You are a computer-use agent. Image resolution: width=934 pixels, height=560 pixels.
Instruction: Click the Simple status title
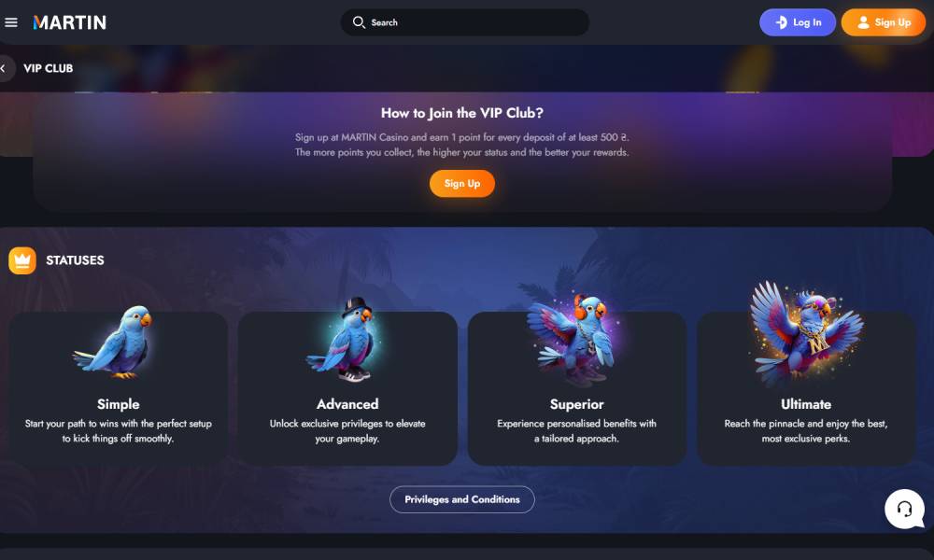pyautogui.click(x=118, y=404)
